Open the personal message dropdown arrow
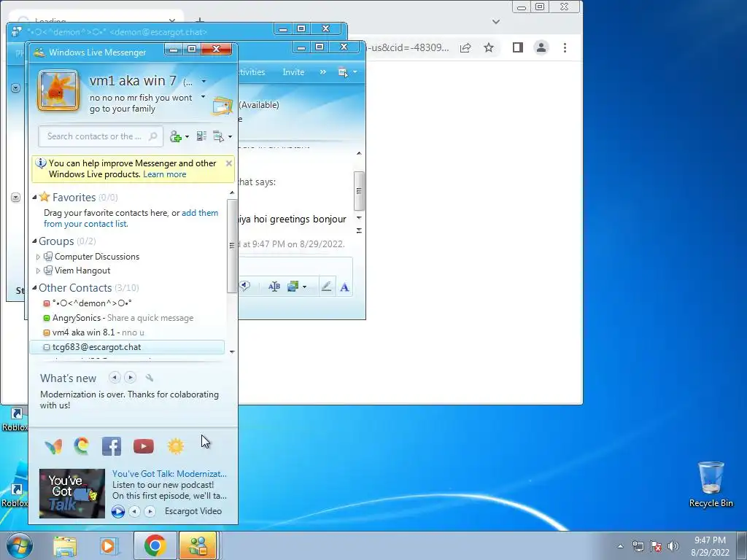Image resolution: width=747 pixels, height=560 pixels. coord(203,97)
